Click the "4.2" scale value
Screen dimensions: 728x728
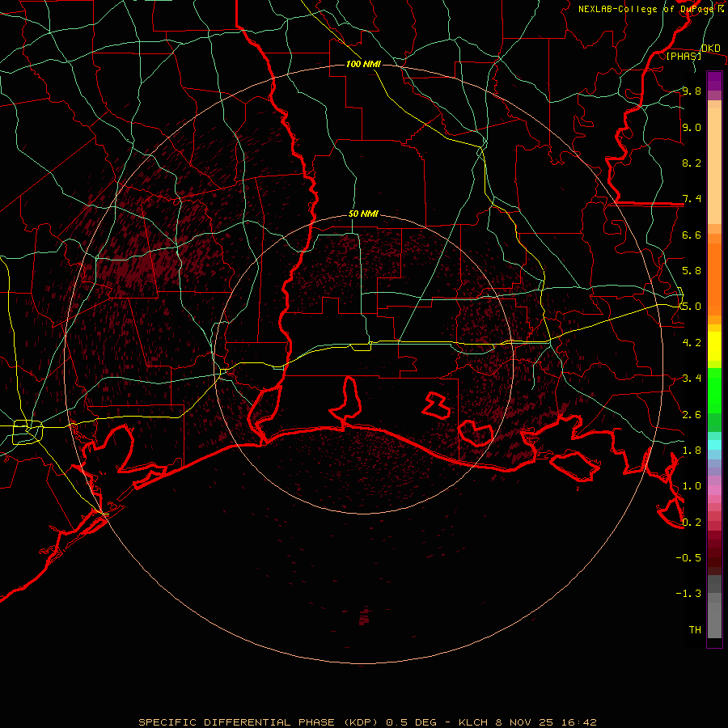pyautogui.click(x=692, y=343)
